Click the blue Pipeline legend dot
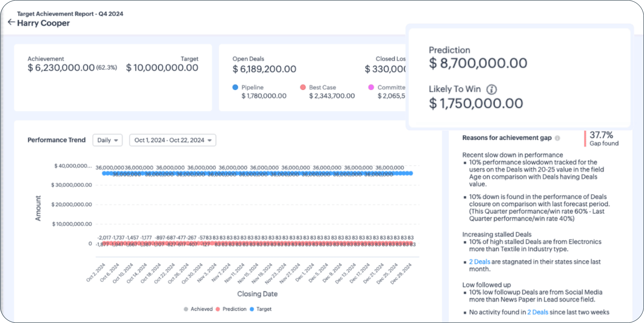Image resolution: width=644 pixels, height=323 pixels. point(235,87)
